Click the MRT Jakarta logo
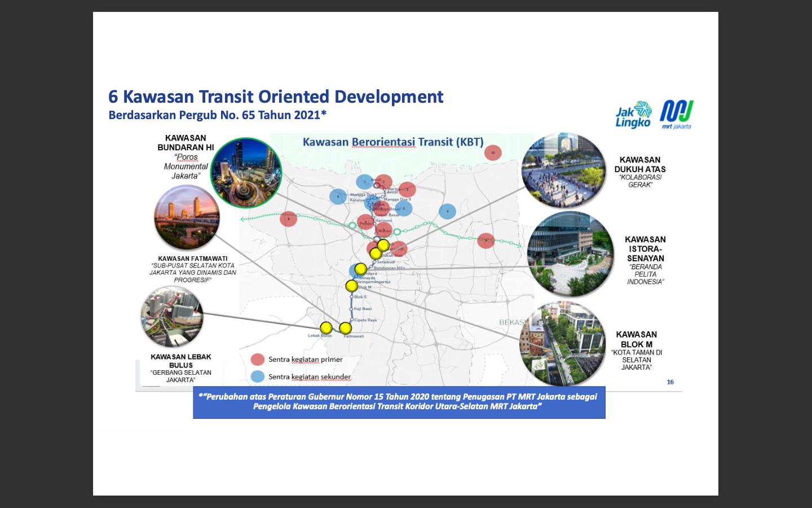 [677, 114]
